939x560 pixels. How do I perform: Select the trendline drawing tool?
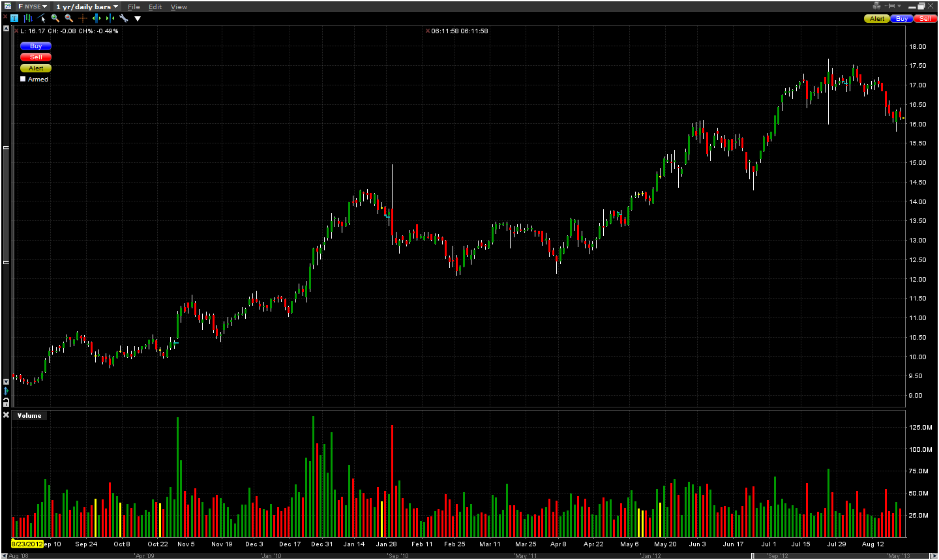click(x=42, y=18)
